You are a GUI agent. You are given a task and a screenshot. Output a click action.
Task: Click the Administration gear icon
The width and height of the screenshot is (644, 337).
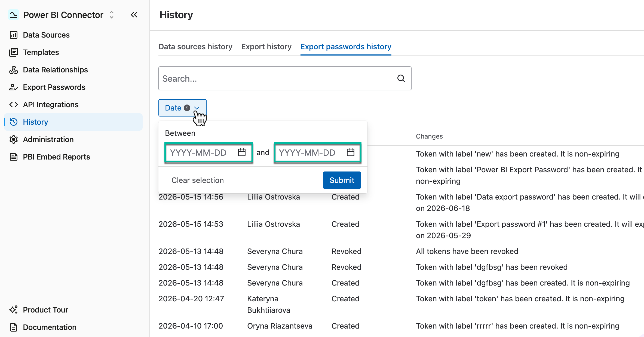point(14,139)
